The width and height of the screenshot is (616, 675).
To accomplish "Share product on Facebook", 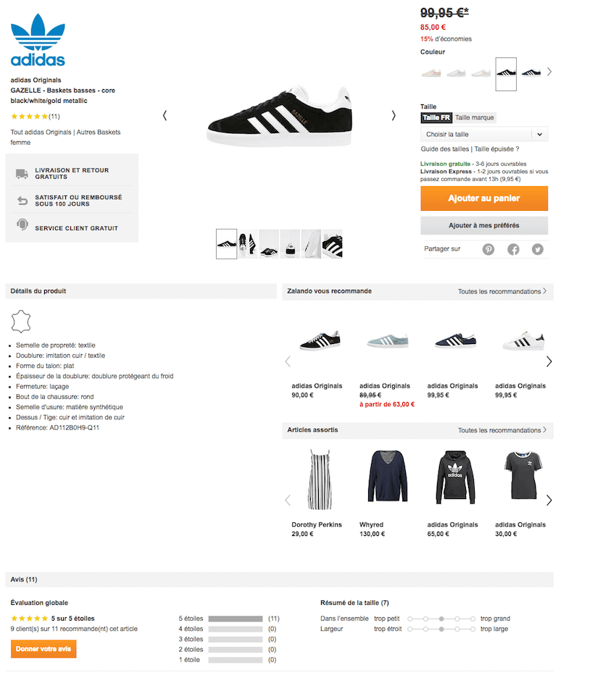I will click(513, 249).
